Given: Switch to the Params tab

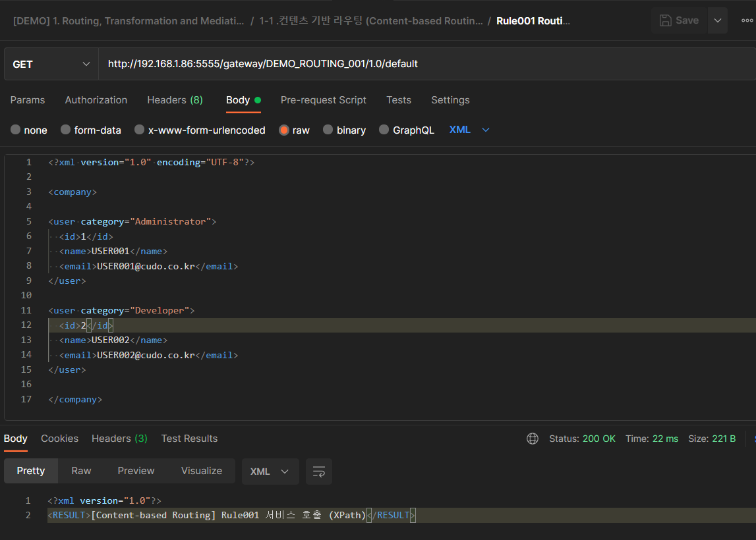Looking at the screenshot, I should [28, 100].
